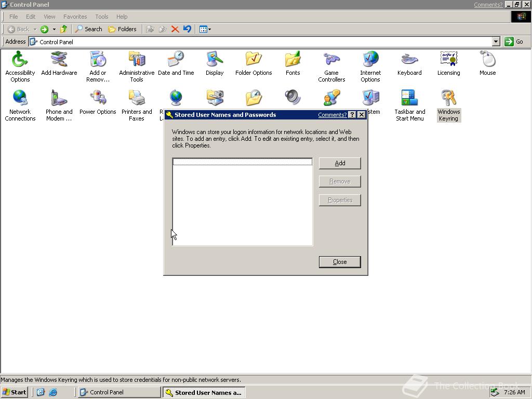
Task: Click the speaker sounds icon in Control Panel
Action: pos(292,98)
